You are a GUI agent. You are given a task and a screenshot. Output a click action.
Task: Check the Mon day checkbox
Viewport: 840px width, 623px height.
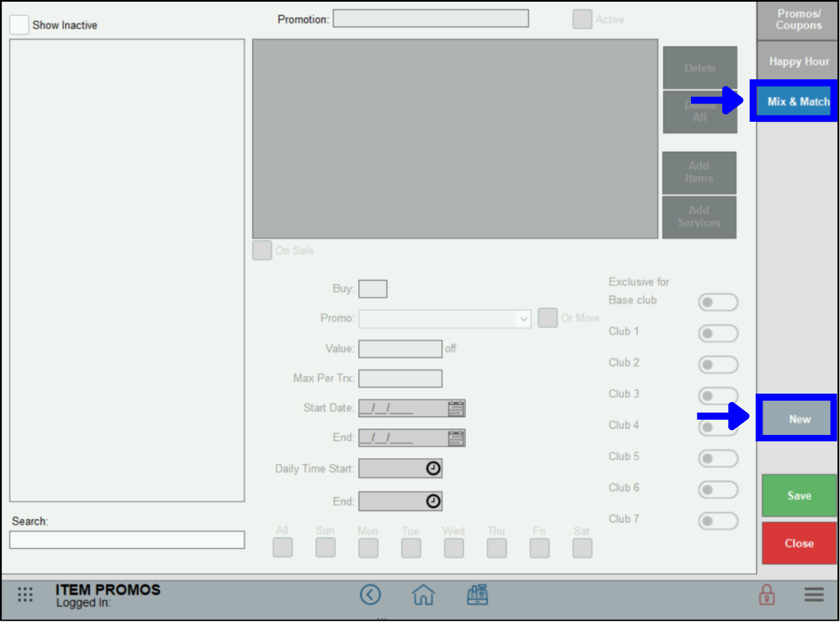pyautogui.click(x=368, y=547)
